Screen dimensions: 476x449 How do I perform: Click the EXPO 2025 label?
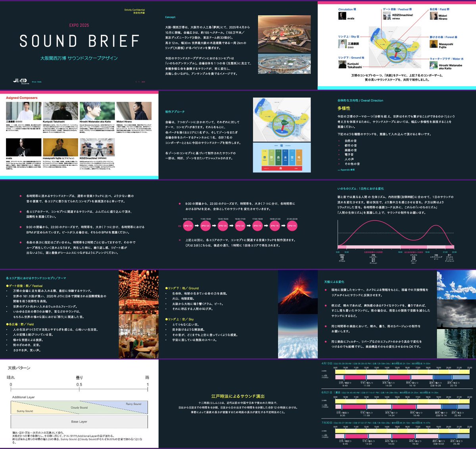(x=79, y=25)
